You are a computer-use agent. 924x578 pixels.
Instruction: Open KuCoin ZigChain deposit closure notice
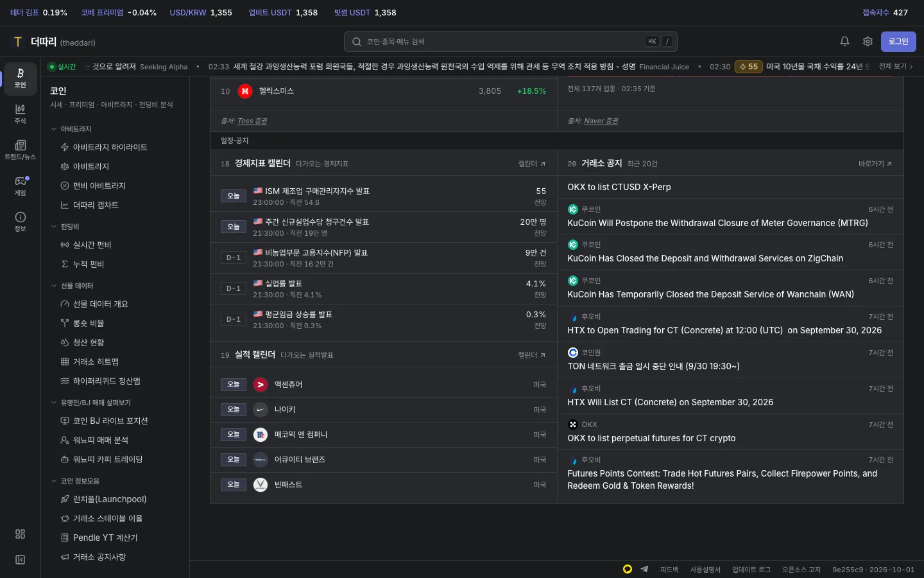(730, 252)
